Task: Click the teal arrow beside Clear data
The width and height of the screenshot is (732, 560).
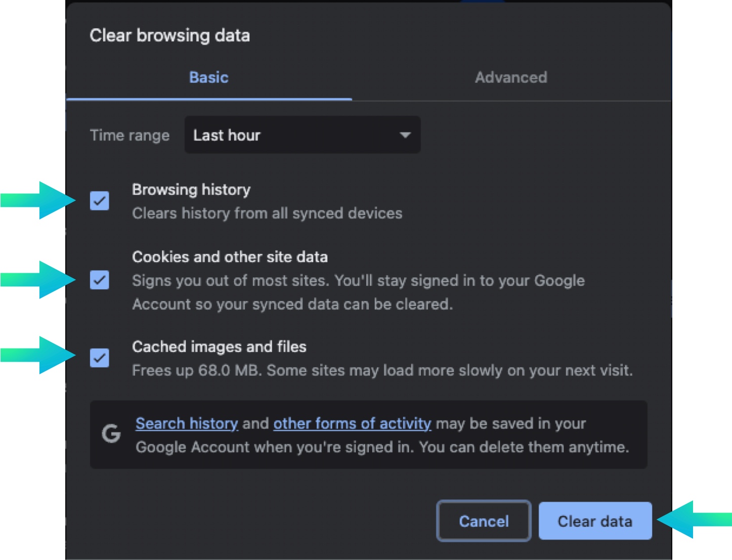Action: [693, 520]
